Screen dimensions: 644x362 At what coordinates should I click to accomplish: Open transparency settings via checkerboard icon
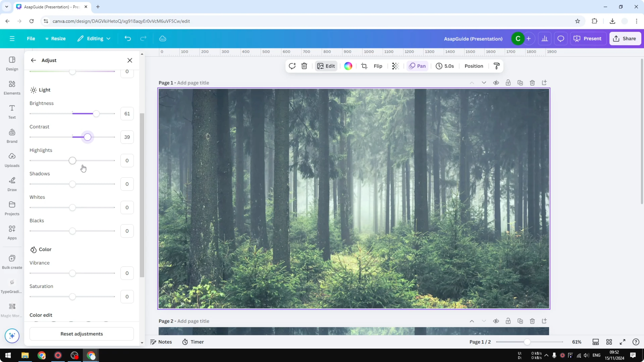coord(395,66)
